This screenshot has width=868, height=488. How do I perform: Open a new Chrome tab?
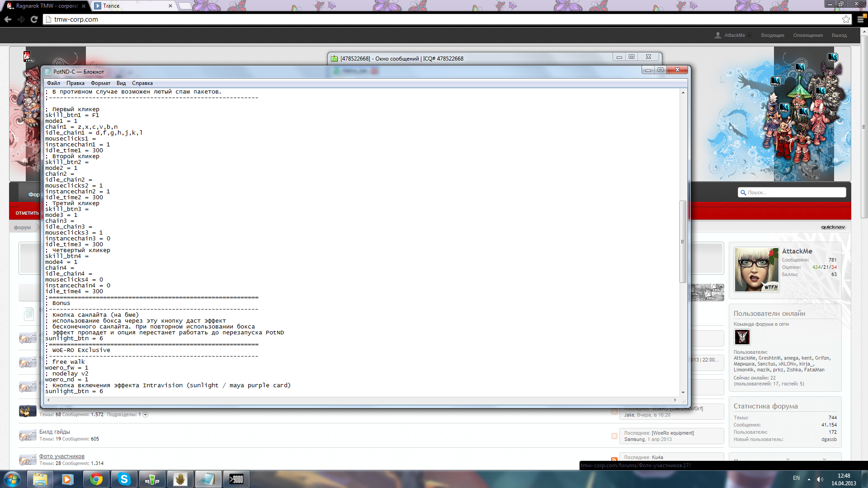tap(184, 6)
